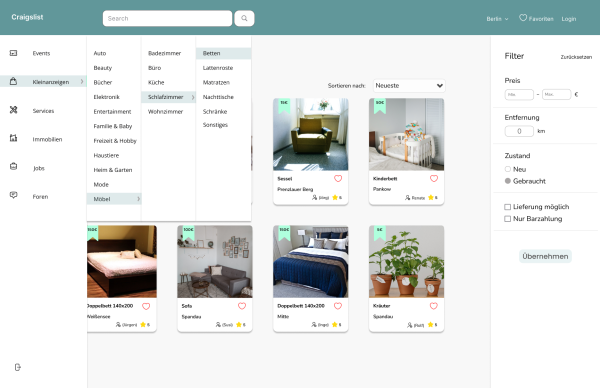The height and width of the screenshot is (388, 600).
Task: Click the Events sidebar icon
Action: tap(13, 53)
